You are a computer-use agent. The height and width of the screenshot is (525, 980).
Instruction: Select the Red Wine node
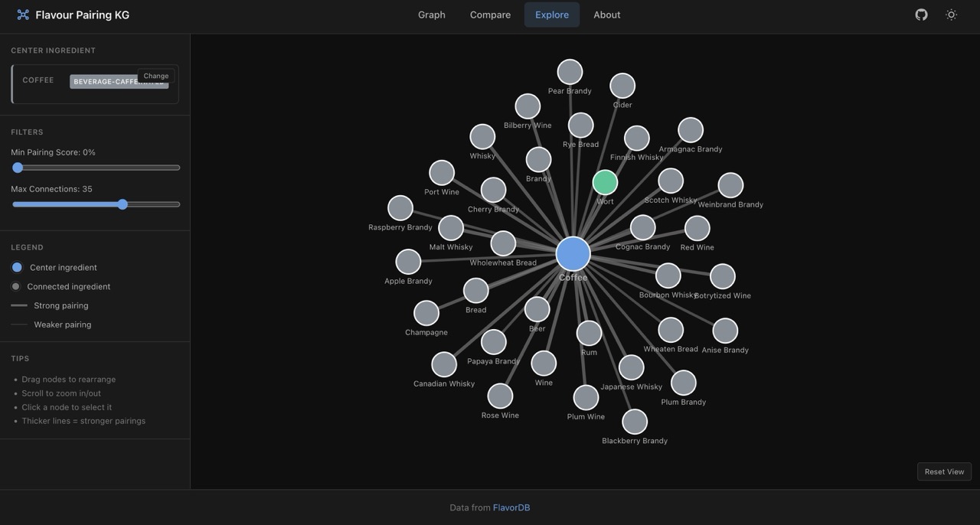click(x=697, y=227)
